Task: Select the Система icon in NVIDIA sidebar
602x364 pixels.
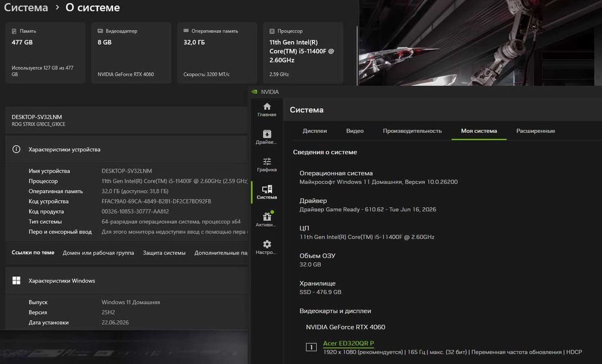Action: (x=267, y=189)
